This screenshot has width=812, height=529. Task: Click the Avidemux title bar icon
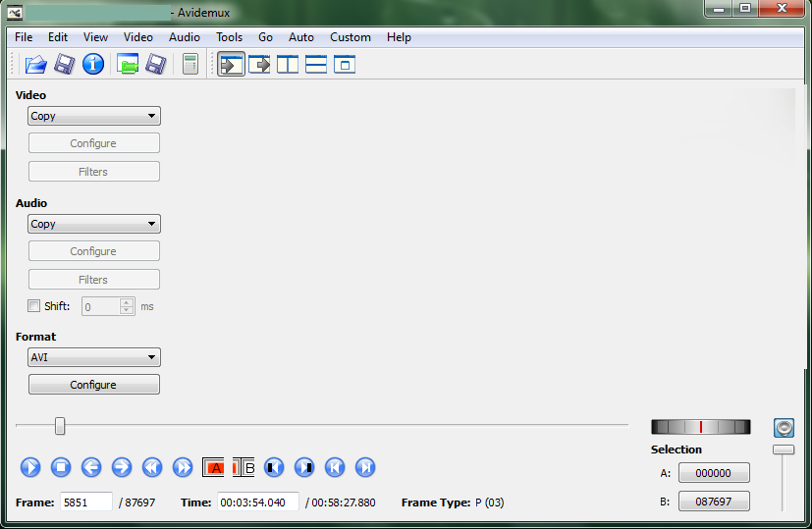click(x=15, y=13)
